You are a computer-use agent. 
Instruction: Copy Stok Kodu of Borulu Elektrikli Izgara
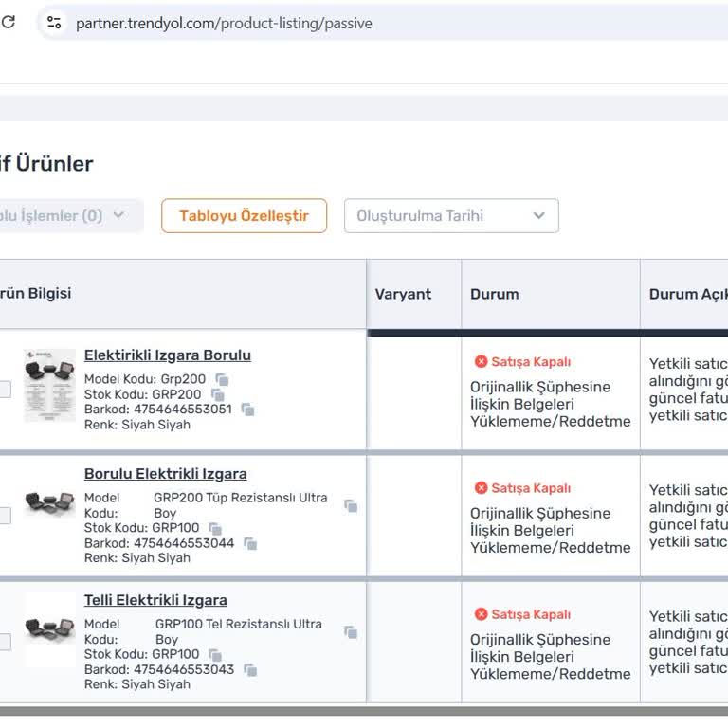[x=215, y=529]
